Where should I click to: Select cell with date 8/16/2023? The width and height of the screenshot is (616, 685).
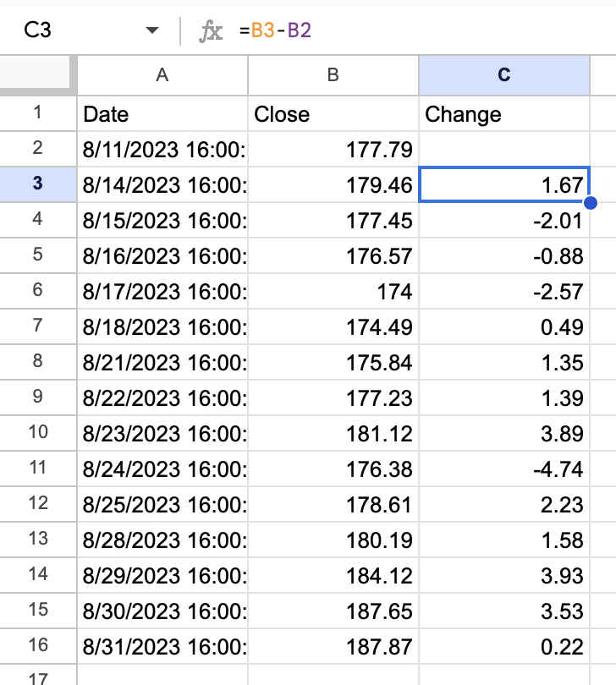[x=162, y=255]
